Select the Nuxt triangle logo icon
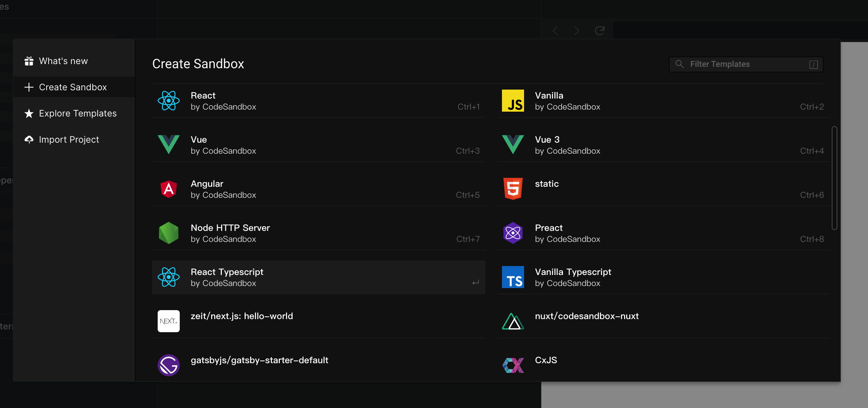Viewport: 868px width, 408px height. 513,321
